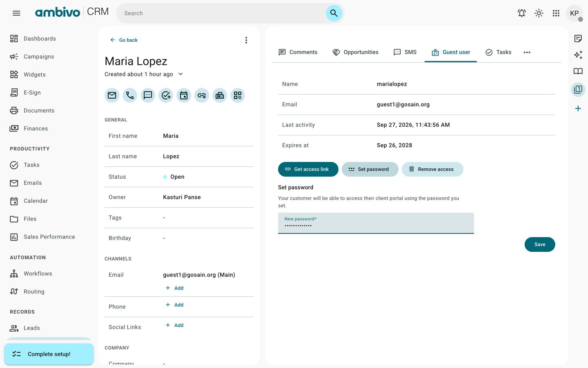The height and width of the screenshot is (368, 588).
Task: Click the plus icon in right rail
Action: [578, 108]
